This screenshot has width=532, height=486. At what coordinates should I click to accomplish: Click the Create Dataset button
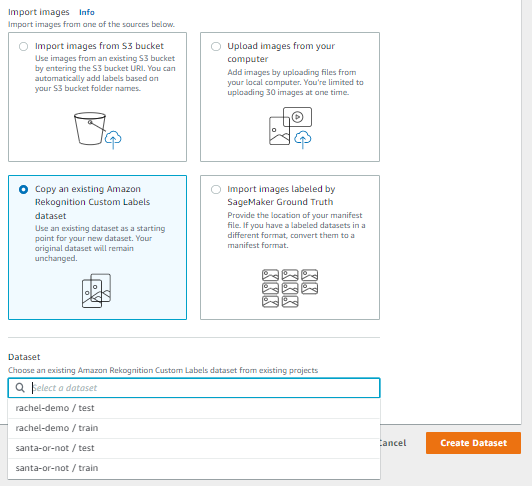tap(473, 443)
